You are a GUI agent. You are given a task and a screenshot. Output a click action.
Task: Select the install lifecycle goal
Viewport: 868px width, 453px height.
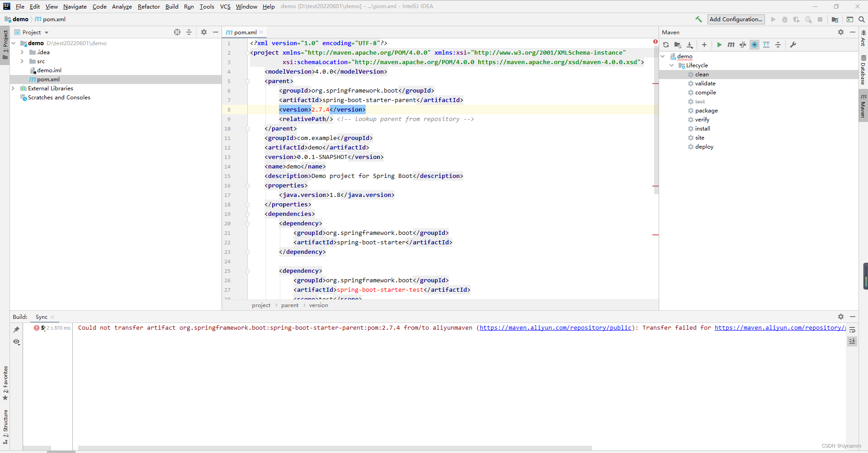tap(703, 129)
